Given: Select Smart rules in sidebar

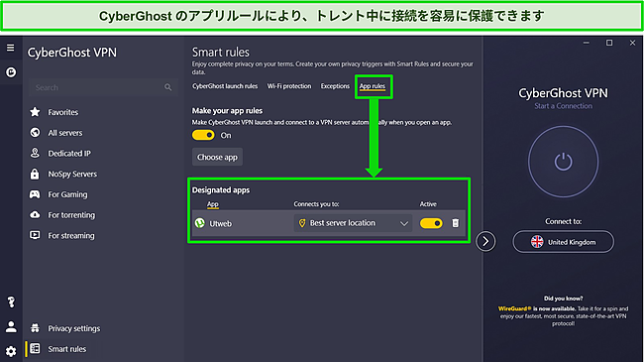Looking at the screenshot, I should (67, 349).
